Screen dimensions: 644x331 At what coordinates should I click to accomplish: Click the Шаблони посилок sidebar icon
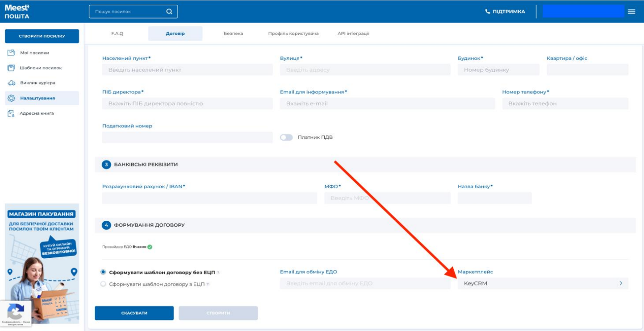(x=12, y=68)
